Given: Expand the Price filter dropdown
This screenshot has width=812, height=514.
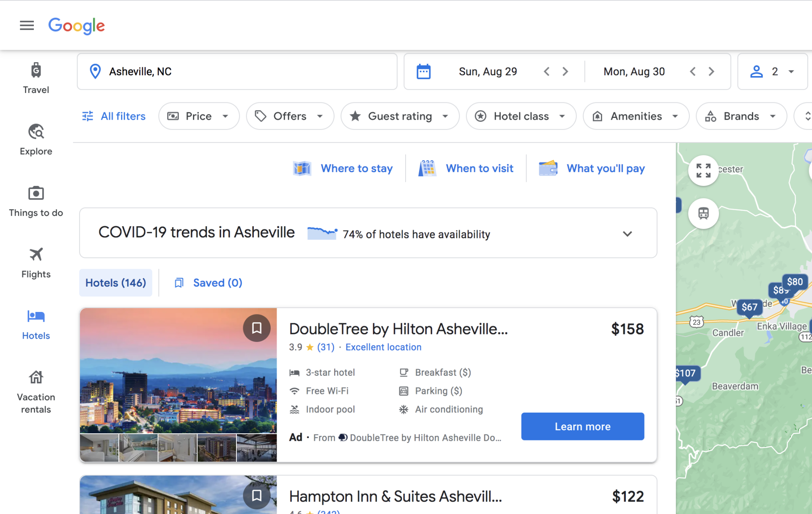Looking at the screenshot, I should point(199,116).
